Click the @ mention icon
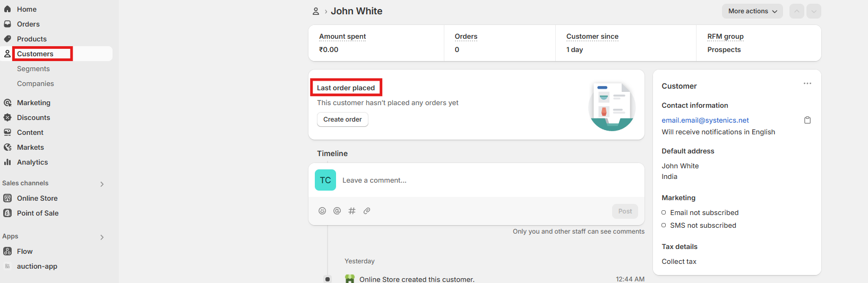Viewport: 868px width, 283px height. point(337,211)
